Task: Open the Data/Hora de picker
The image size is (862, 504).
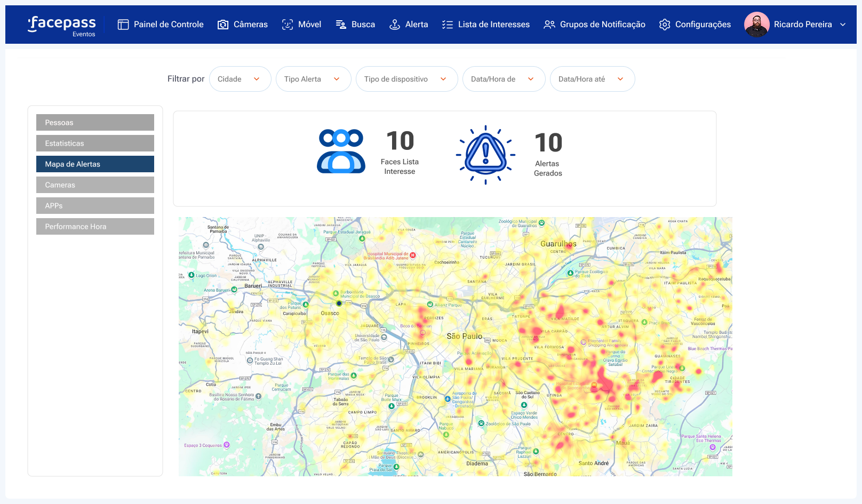Action: (x=504, y=79)
